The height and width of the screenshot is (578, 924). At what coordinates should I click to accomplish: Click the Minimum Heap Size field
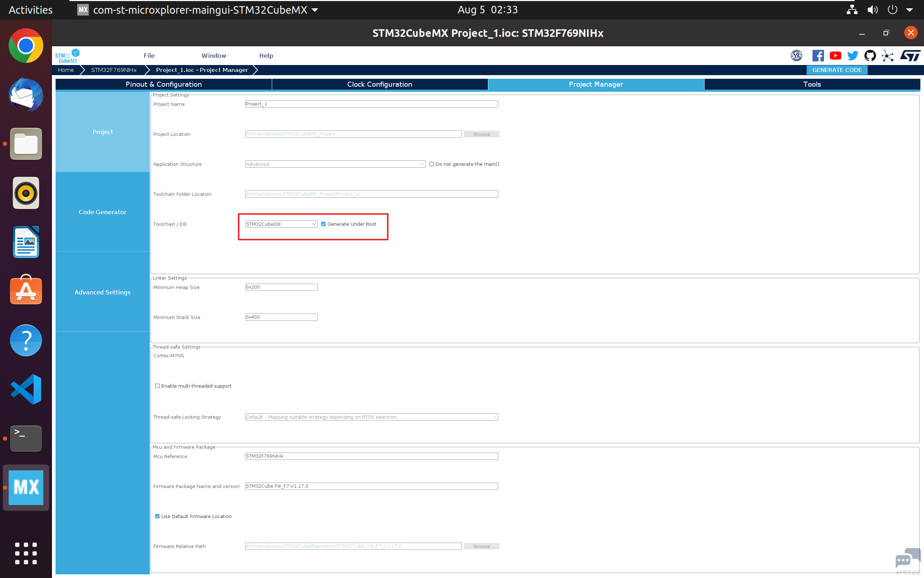click(x=281, y=287)
